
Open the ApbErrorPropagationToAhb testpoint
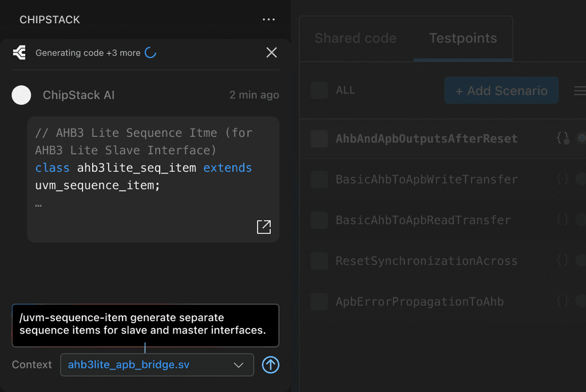419,302
